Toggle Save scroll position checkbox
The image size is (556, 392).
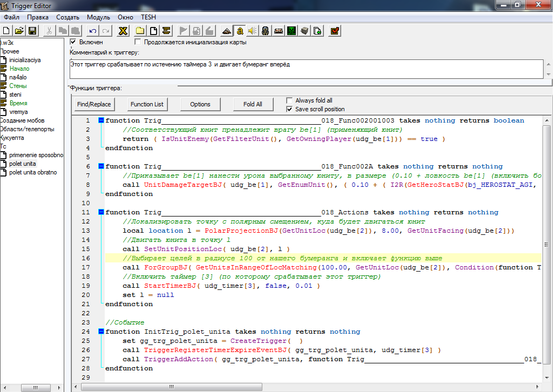coord(290,109)
